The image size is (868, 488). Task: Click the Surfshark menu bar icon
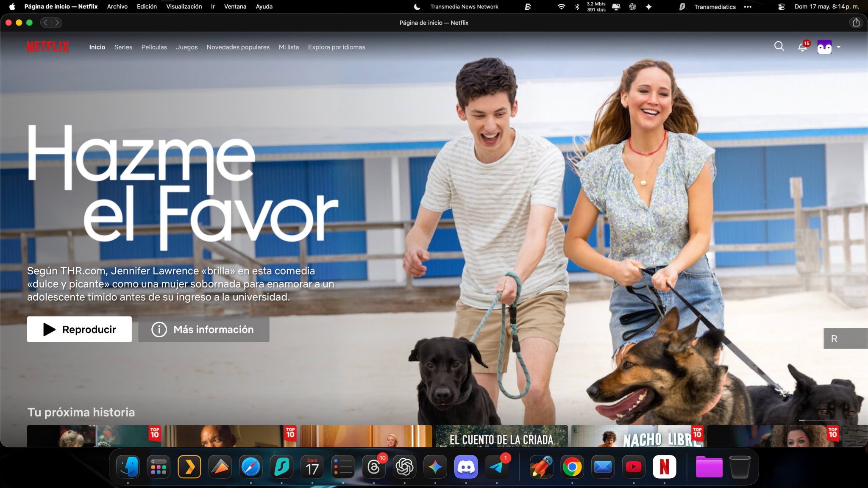(x=682, y=6)
